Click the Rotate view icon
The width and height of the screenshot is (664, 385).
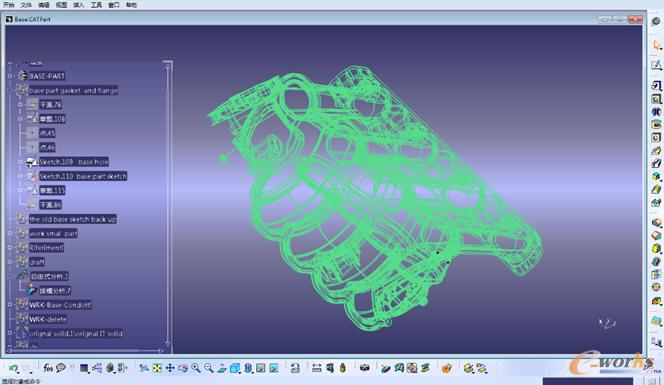[183, 368]
